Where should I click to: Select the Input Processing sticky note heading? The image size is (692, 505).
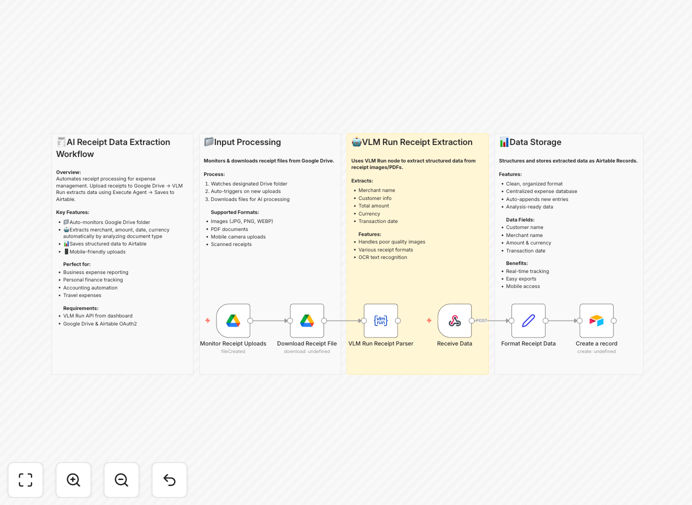242,142
